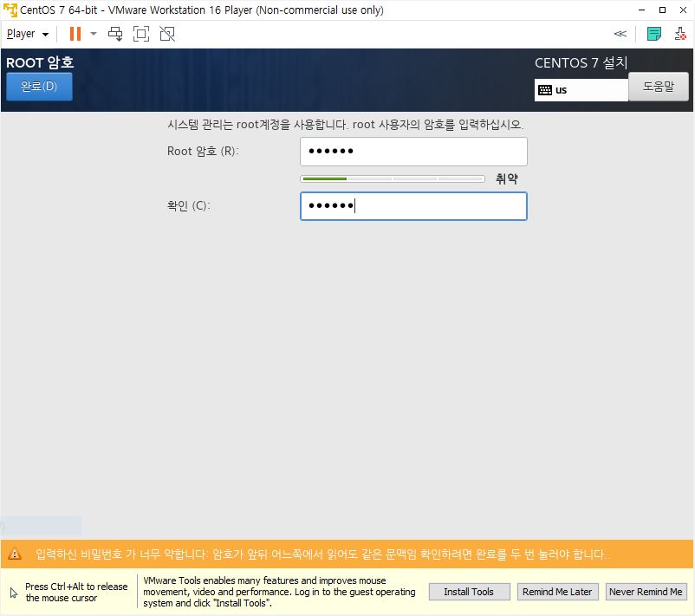This screenshot has width=695, height=616.
Task: Click the VMware Player icon in title bar
Action: click(10, 10)
